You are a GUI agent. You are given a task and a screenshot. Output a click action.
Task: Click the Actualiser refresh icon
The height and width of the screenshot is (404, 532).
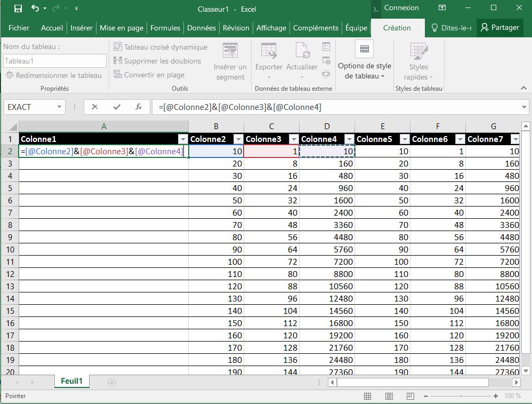(x=302, y=50)
